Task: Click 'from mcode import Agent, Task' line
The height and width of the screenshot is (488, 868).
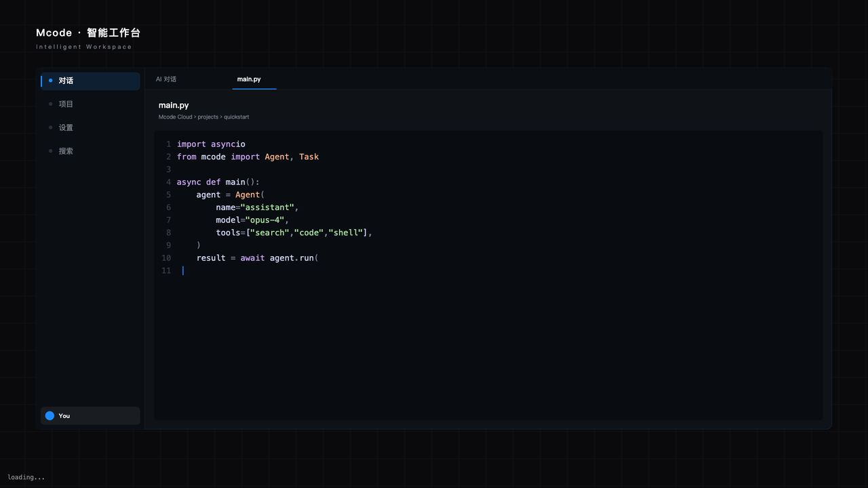Action: pyautogui.click(x=248, y=157)
